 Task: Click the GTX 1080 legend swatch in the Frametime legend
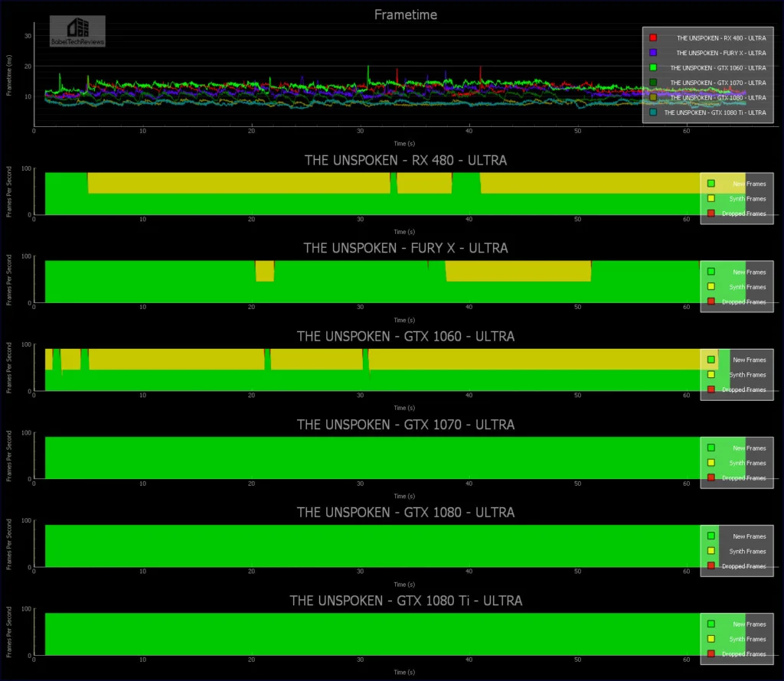point(652,98)
